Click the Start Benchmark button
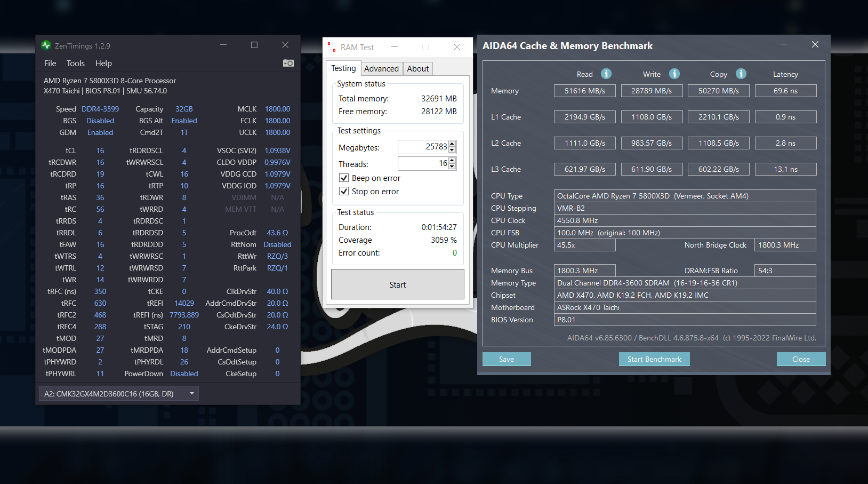The height and width of the screenshot is (484, 868). point(654,359)
